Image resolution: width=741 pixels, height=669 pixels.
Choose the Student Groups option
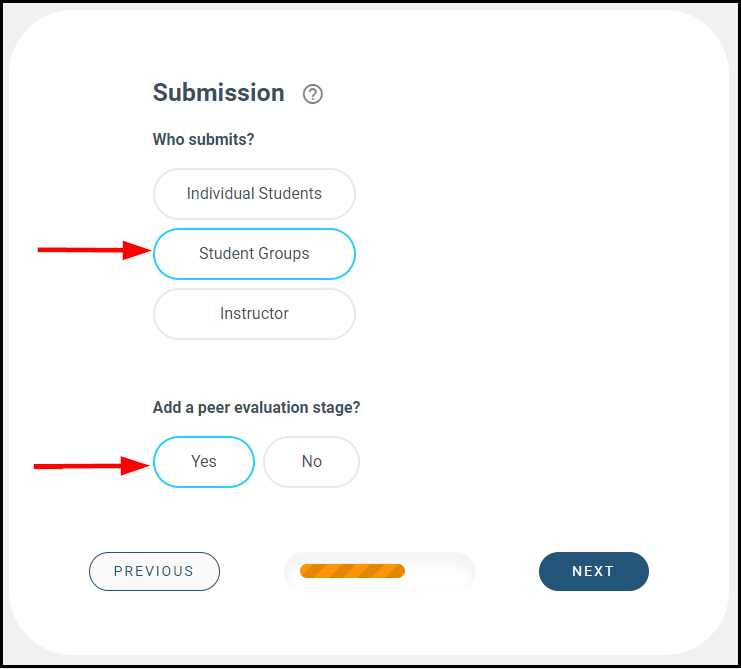click(254, 254)
